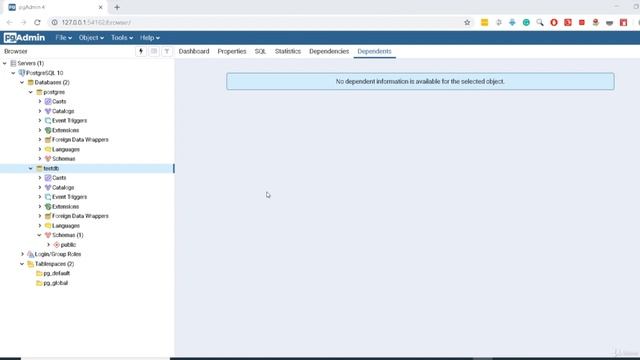640x360 pixels.
Task: Close the pgAdmin 4 browser tab
Action: click(100, 7)
